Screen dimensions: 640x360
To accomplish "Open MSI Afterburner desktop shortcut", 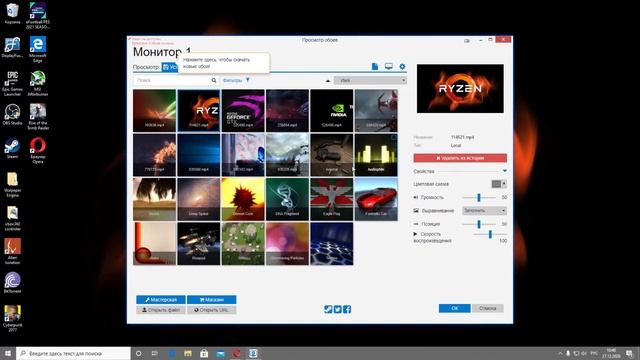I will (38, 83).
